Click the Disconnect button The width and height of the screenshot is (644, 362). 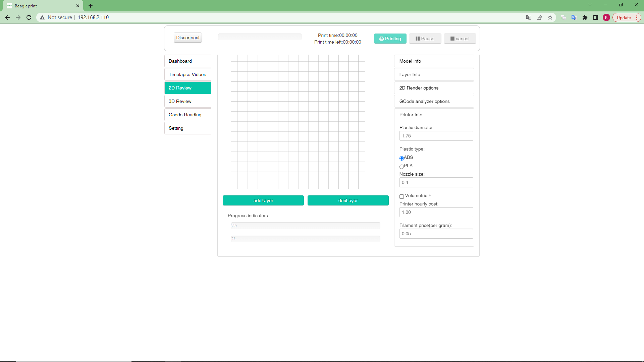(x=187, y=38)
